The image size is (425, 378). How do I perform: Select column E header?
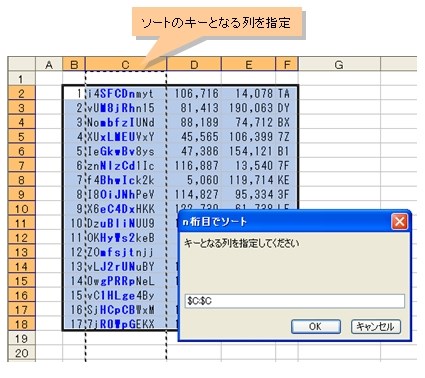click(x=248, y=64)
